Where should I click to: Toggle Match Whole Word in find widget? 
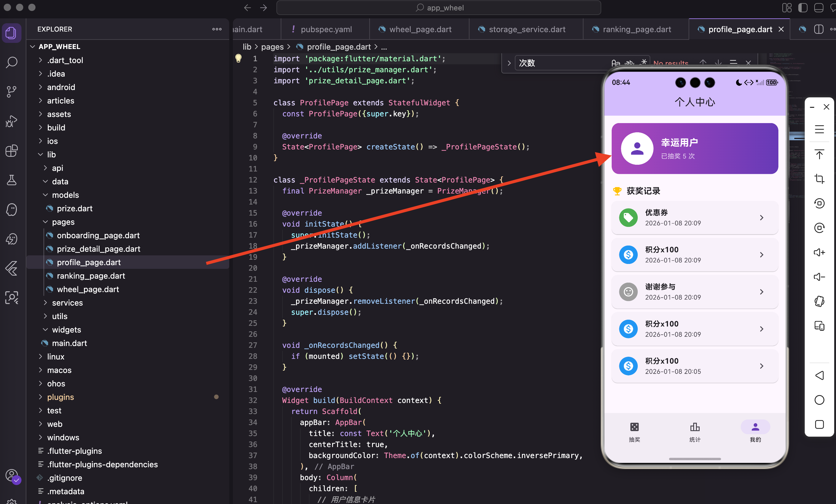click(629, 63)
